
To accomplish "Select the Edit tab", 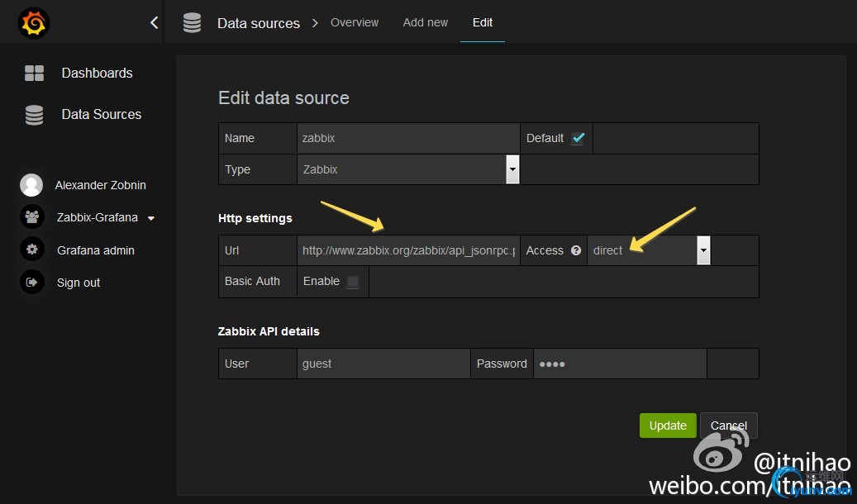I will pyautogui.click(x=483, y=22).
